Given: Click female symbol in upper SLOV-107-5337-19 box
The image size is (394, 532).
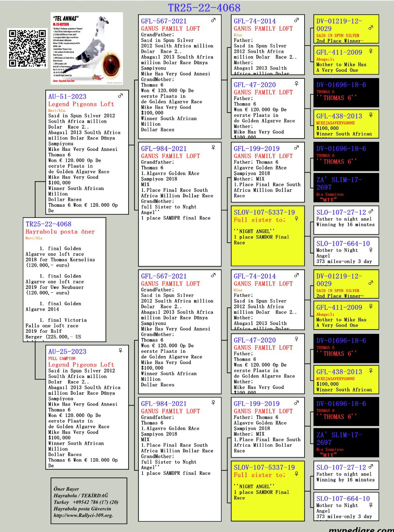Looking at the screenshot, I should [296, 219].
